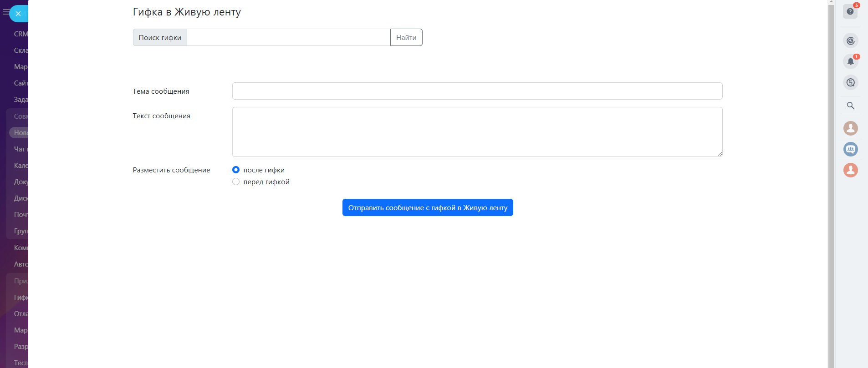Click the "Найти" button
Screen dimensions: 868x368
406,37
